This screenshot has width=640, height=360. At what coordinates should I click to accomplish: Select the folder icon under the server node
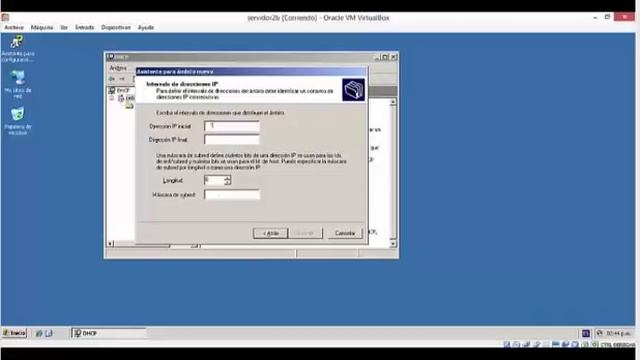tap(129, 106)
